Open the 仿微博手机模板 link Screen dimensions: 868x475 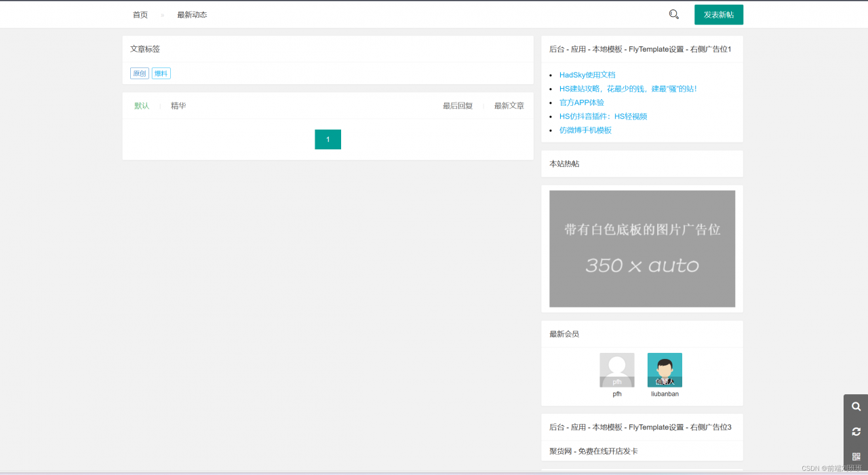586,130
